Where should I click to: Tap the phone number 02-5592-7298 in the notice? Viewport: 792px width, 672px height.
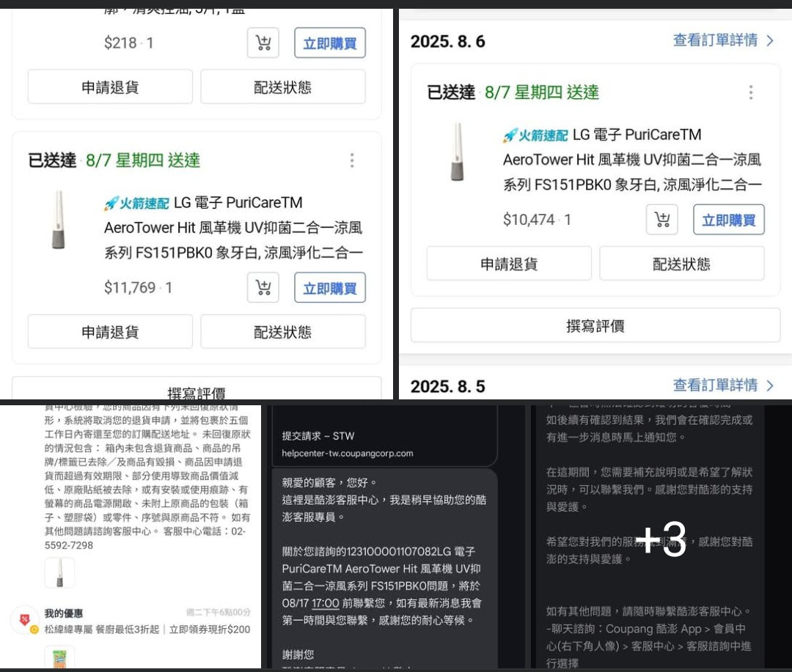point(145,538)
